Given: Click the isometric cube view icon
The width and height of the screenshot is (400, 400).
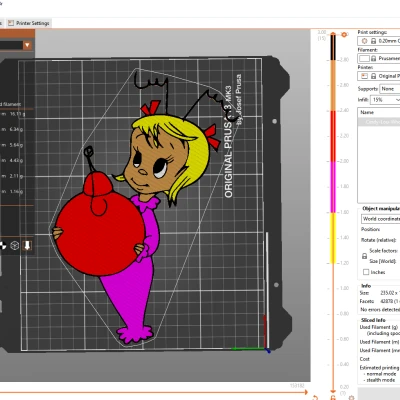Looking at the screenshot, I should pos(14,245).
